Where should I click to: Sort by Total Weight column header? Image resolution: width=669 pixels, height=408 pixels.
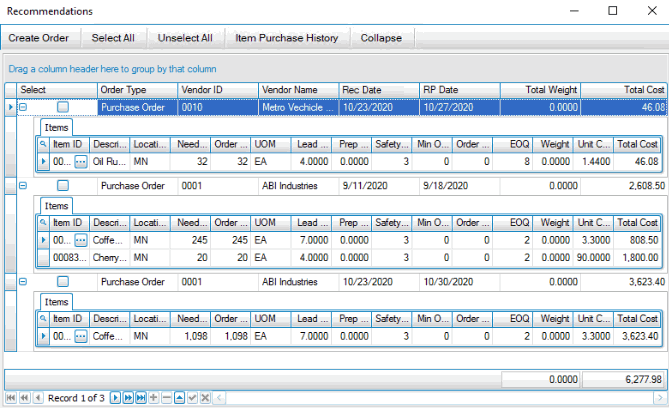tap(540, 90)
